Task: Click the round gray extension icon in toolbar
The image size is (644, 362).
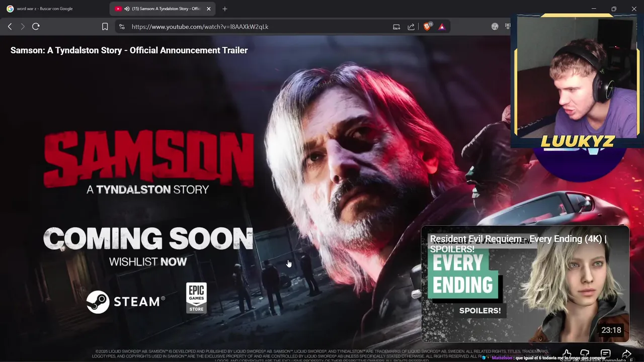Action: [x=495, y=27]
